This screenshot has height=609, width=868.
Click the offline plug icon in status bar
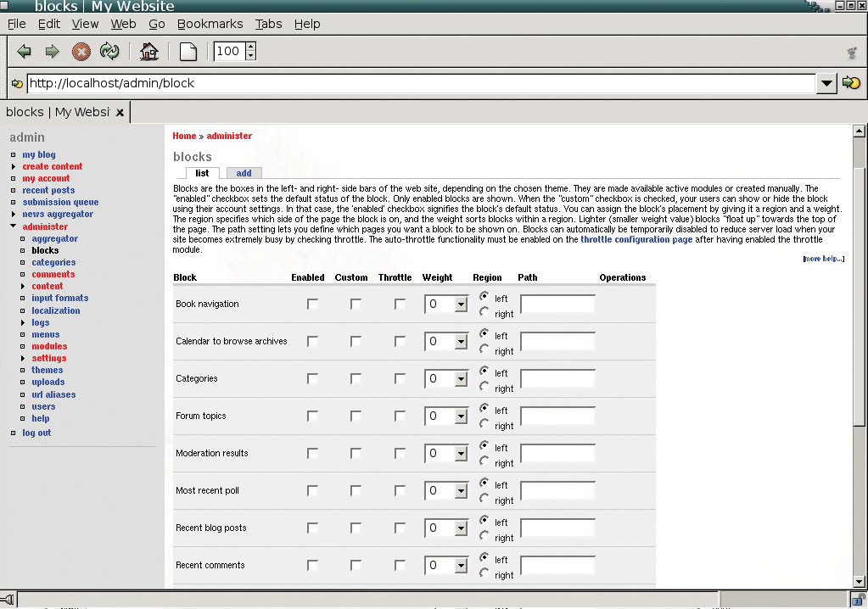point(8,599)
